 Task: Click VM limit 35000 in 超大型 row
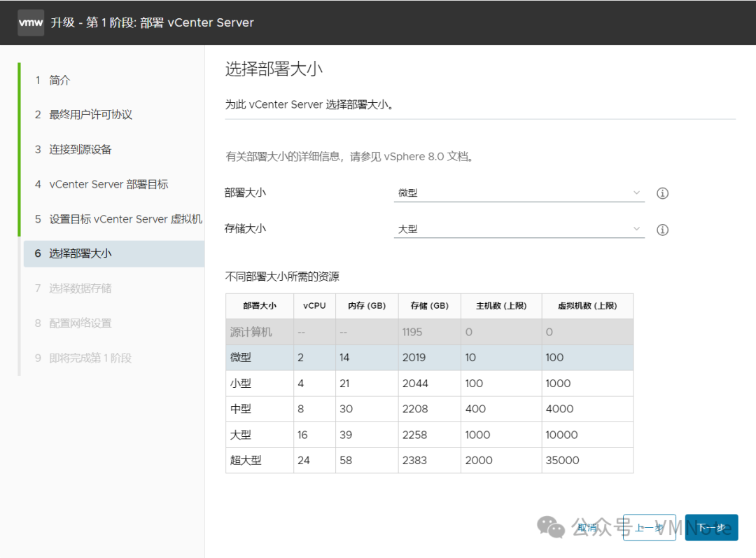[562, 461]
